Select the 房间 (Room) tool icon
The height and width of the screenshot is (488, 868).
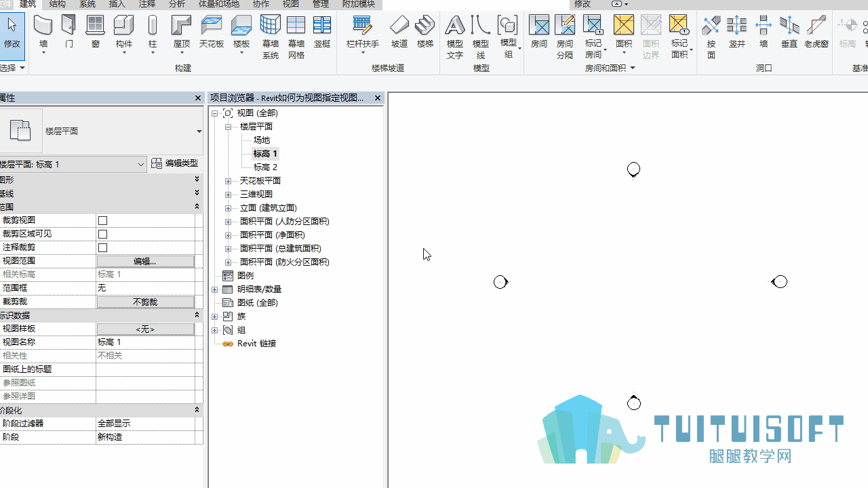pyautogui.click(x=539, y=25)
